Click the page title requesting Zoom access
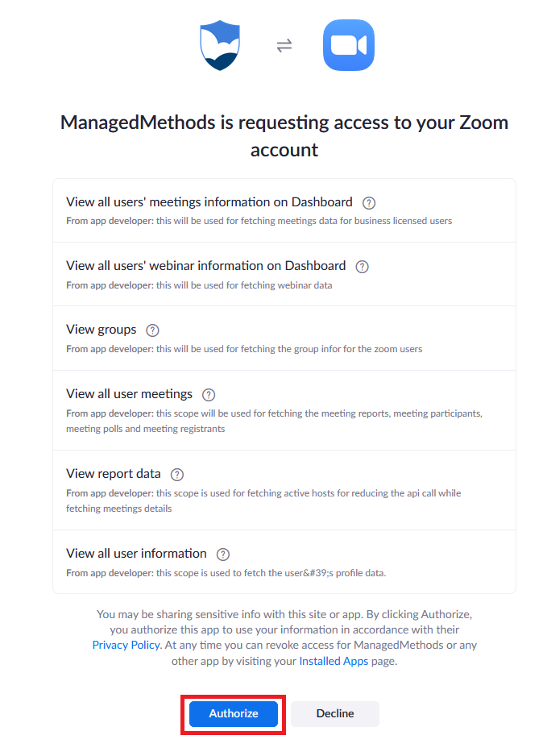Image resolution: width=547 pixels, height=756 pixels. [284, 136]
